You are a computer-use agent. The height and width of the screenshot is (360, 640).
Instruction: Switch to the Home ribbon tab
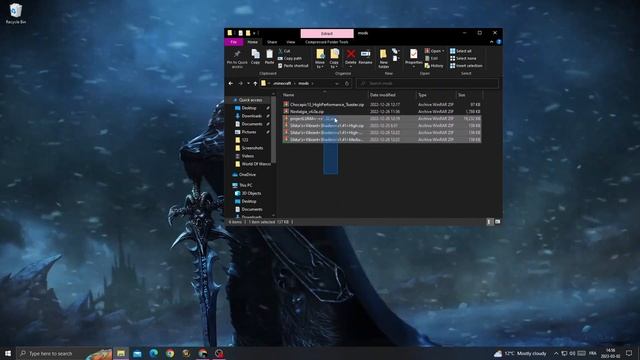click(253, 42)
